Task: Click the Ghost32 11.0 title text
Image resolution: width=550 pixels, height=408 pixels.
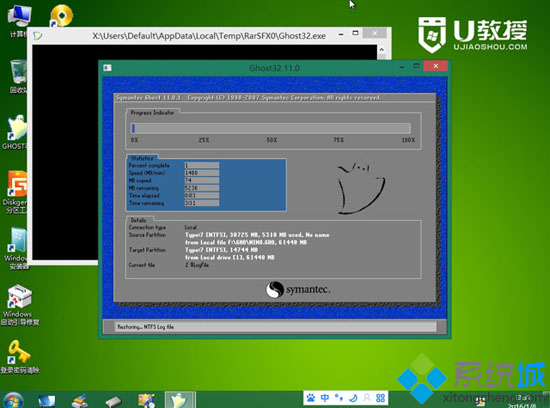Action: pyautogui.click(x=274, y=68)
